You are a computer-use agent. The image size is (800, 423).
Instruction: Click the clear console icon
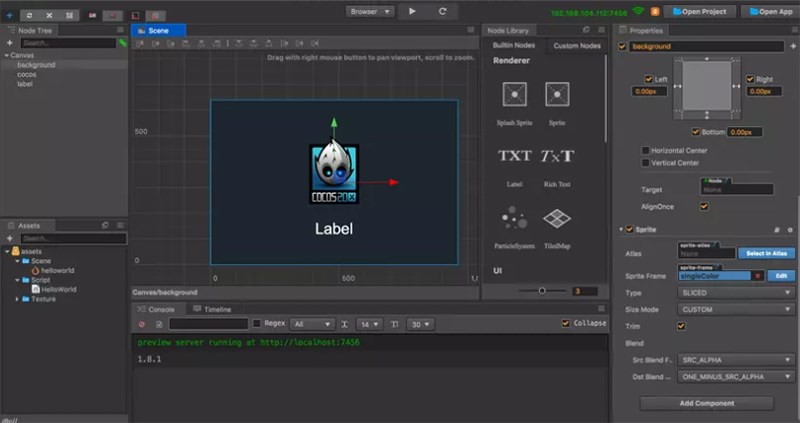[x=142, y=324]
